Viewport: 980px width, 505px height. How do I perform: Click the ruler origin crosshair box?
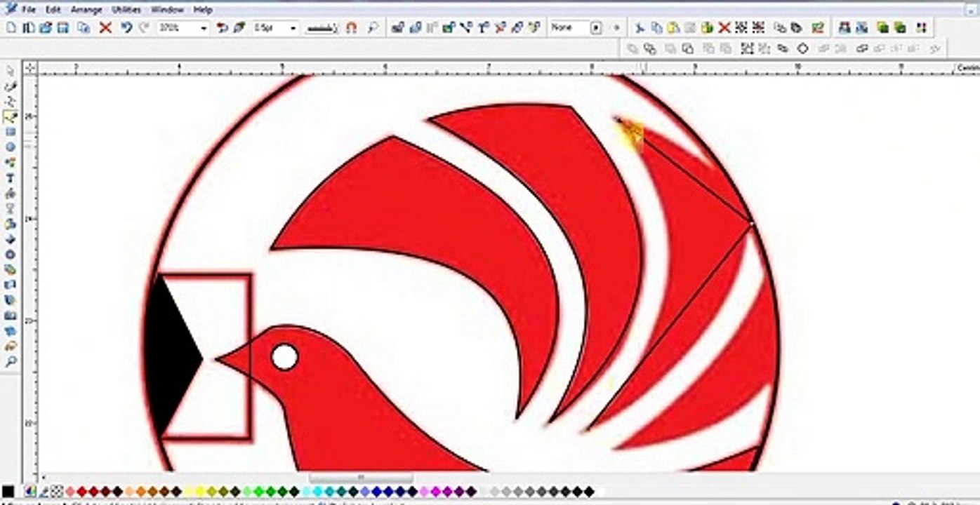tap(30, 68)
